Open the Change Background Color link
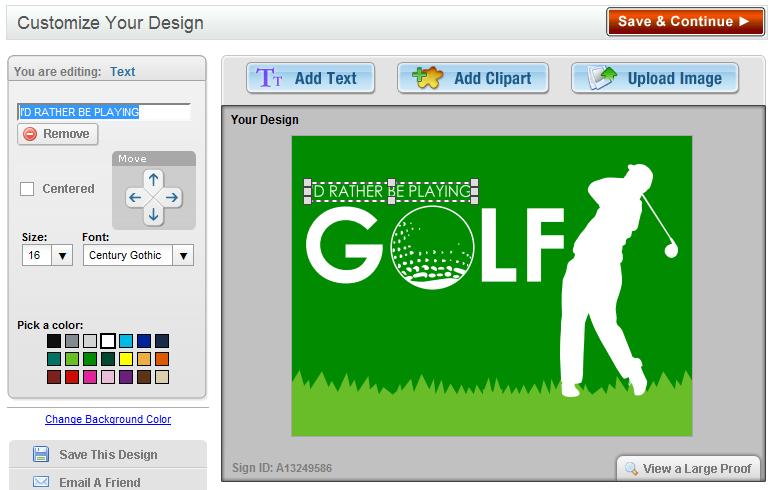Image resolution: width=770 pixels, height=490 pixels. tap(108, 419)
